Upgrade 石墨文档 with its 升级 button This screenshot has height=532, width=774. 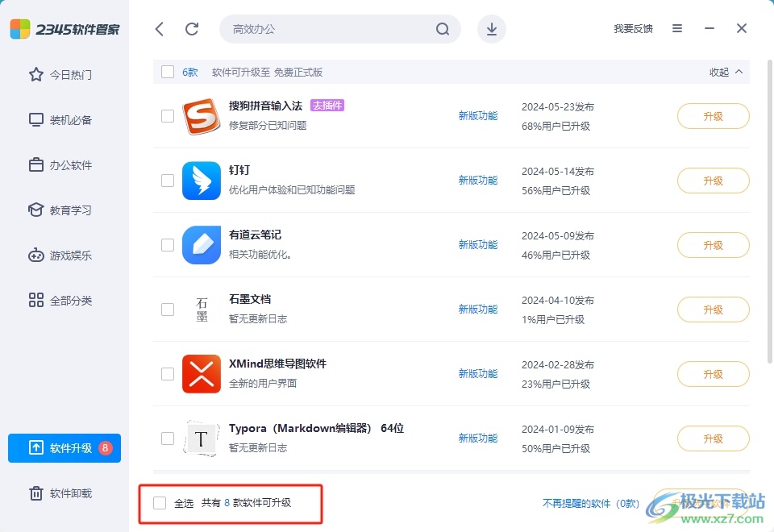point(713,310)
